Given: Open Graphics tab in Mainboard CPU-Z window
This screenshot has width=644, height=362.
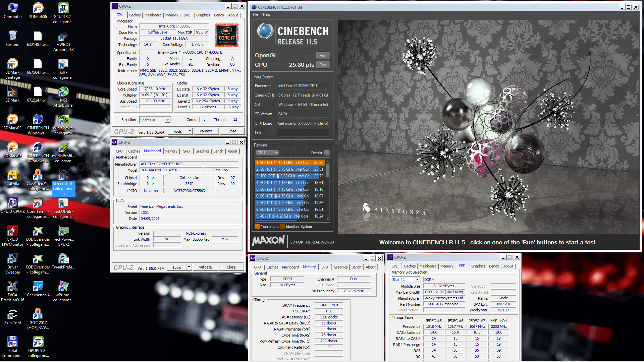Looking at the screenshot, I should coord(202,151).
